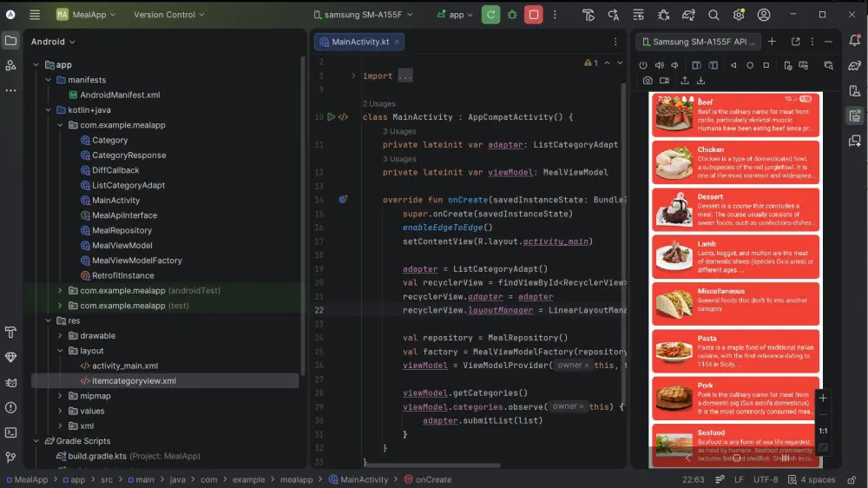Tap the Chicken category card in emulator
This screenshot has width=868, height=488.
[x=735, y=162]
